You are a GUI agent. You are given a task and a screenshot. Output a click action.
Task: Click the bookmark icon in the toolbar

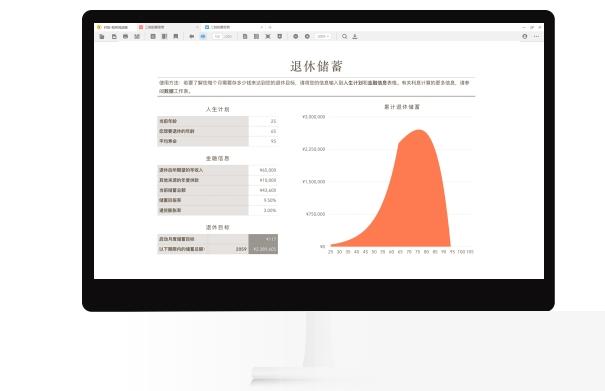[176, 36]
